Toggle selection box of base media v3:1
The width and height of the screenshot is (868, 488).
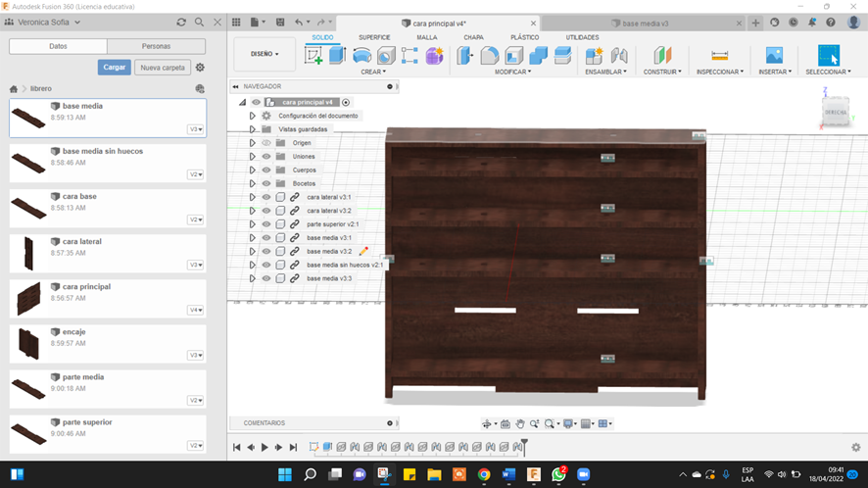(280, 237)
